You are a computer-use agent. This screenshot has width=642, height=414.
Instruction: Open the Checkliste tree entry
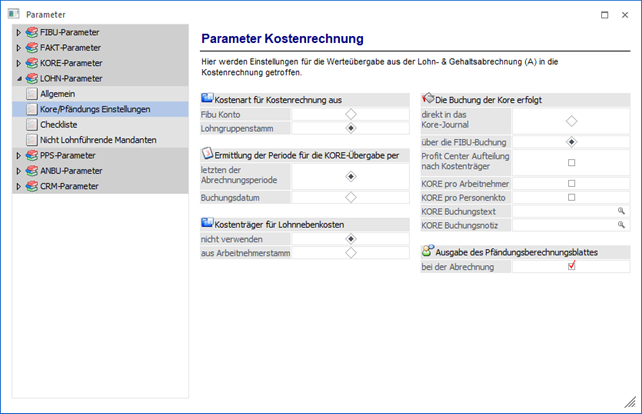(59, 125)
